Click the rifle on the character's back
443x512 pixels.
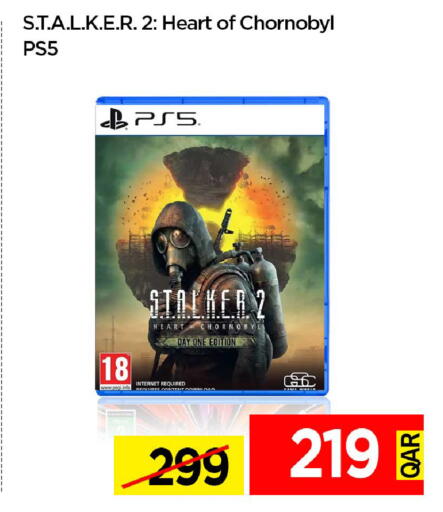tap(224, 230)
